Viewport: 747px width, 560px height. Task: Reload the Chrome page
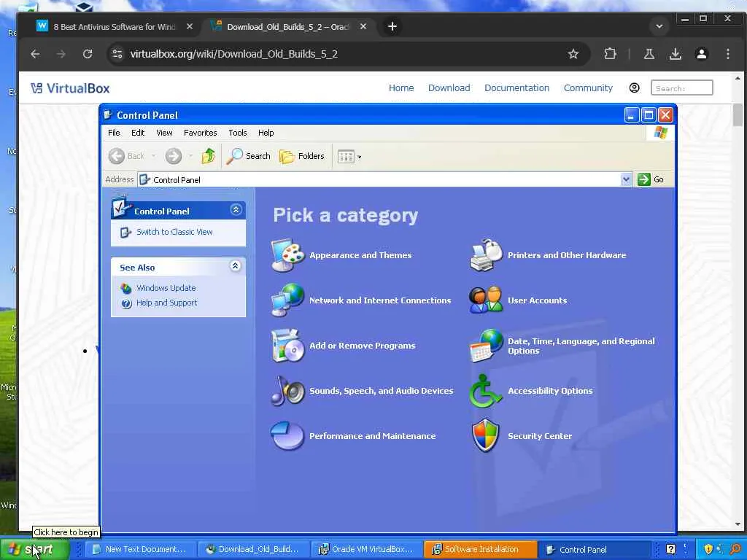coord(88,54)
